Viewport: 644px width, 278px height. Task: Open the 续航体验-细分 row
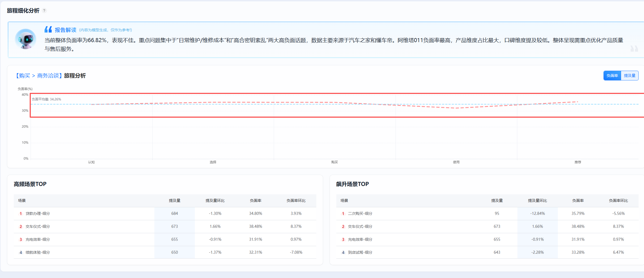(x=165, y=252)
